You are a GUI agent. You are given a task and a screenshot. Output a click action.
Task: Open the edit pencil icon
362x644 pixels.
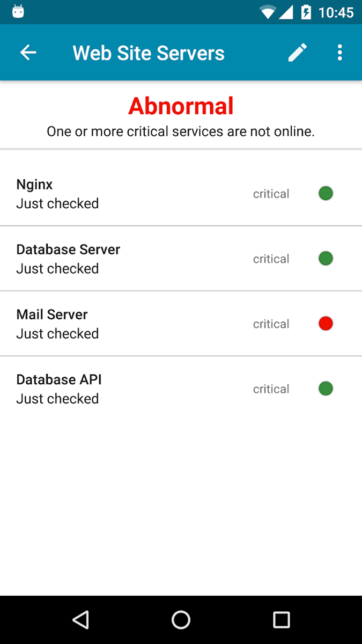coord(298,53)
